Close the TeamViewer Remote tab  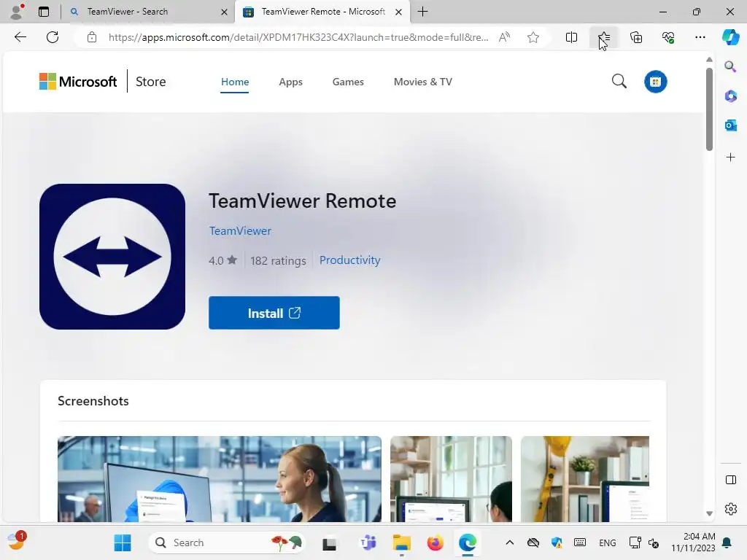coord(399,12)
